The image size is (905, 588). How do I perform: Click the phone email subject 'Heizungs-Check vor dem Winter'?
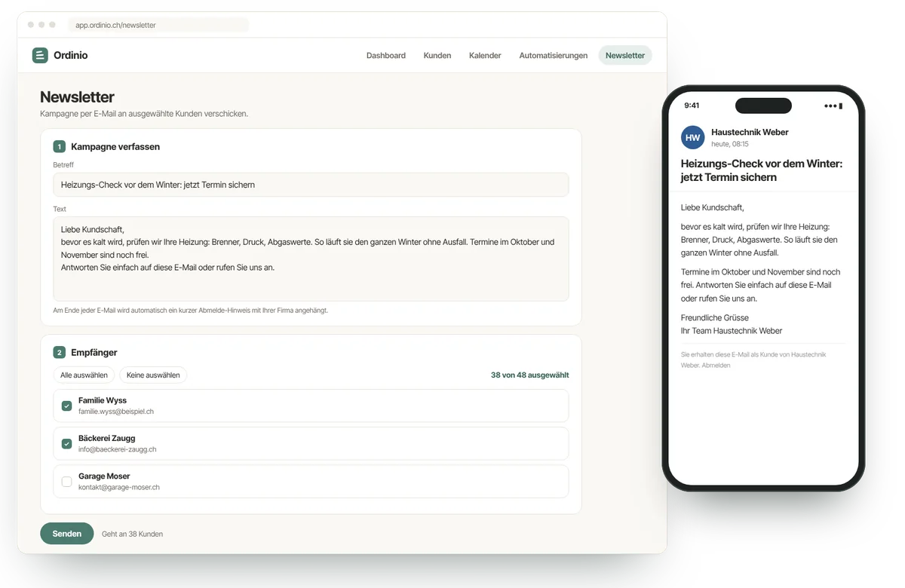pos(762,170)
